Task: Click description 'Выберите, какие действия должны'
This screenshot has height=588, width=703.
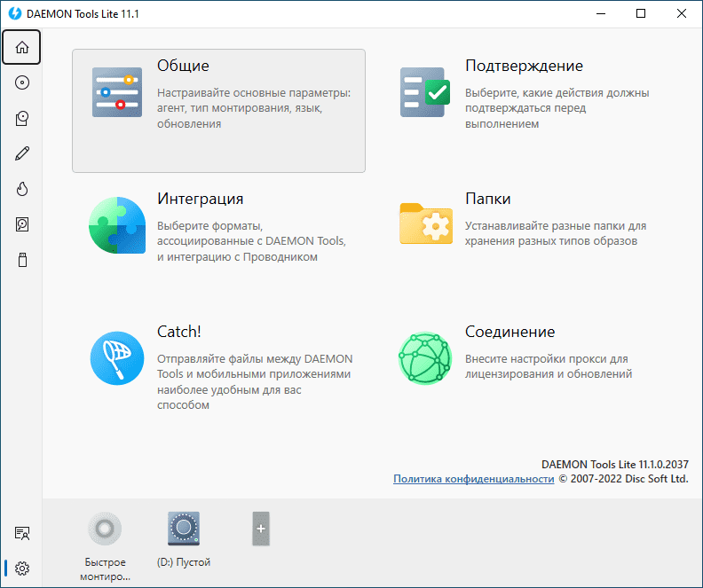Action: (557, 108)
